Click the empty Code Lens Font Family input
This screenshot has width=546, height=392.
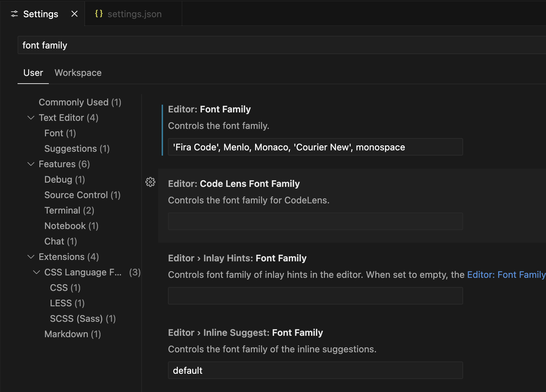315,221
